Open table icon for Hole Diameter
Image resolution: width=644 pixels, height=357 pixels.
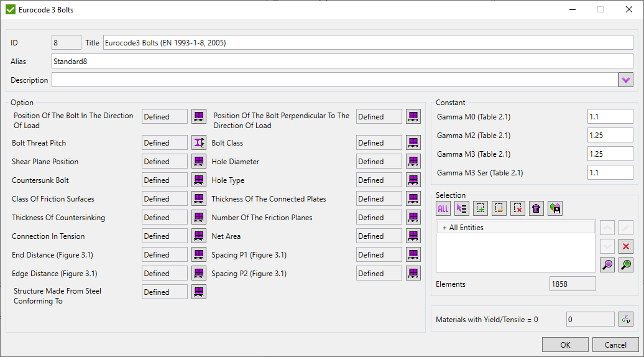click(x=413, y=162)
